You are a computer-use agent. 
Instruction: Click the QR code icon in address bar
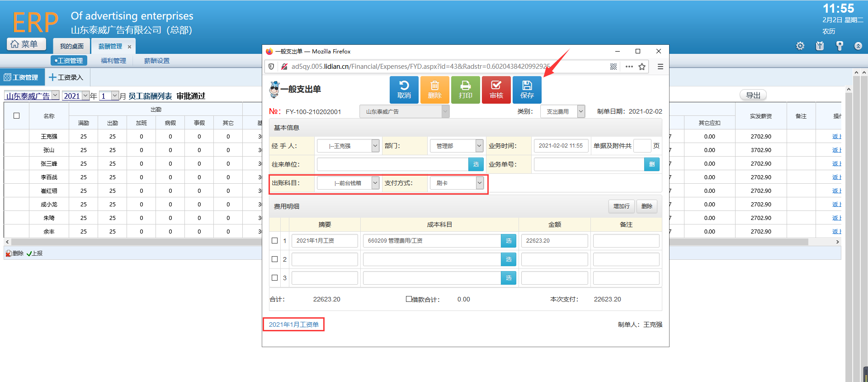tap(613, 67)
